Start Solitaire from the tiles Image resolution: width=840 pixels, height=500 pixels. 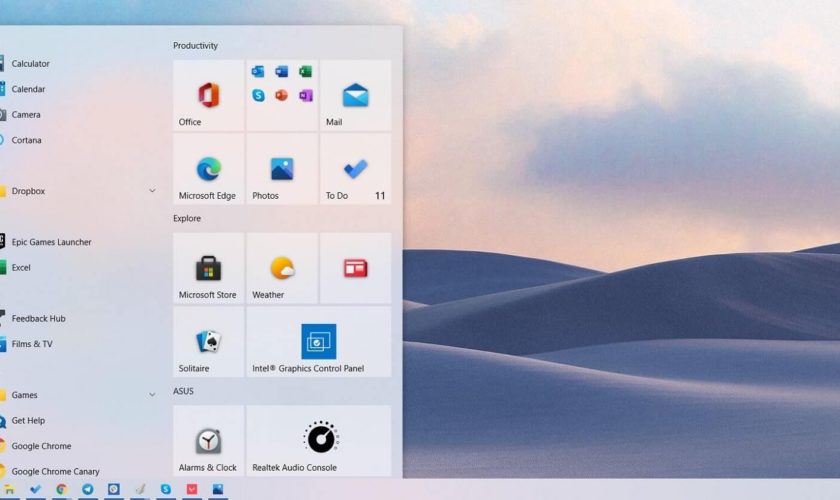208,342
